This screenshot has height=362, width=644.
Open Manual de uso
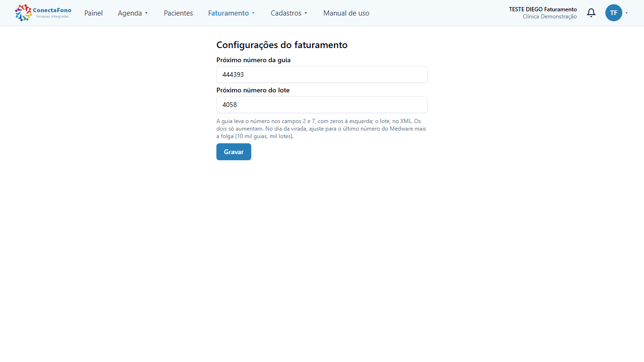(x=347, y=13)
